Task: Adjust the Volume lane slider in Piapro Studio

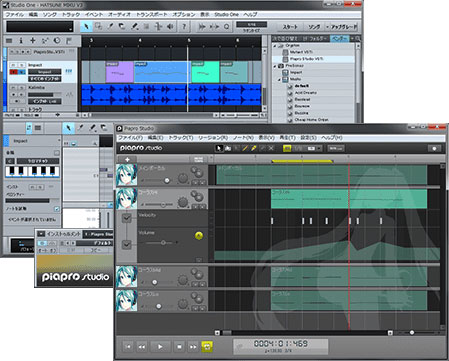Action: 163,243
